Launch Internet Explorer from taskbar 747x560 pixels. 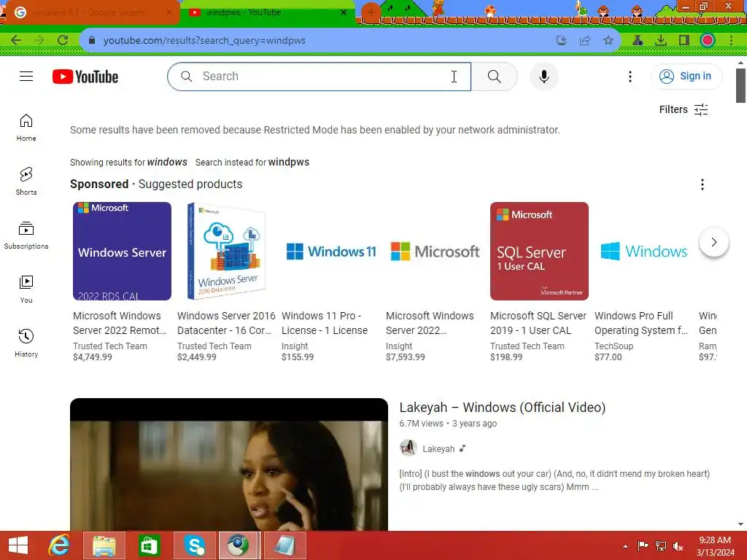point(59,545)
